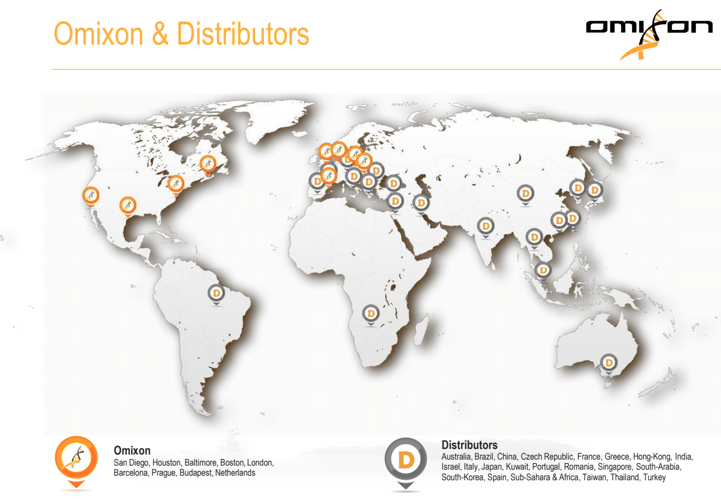Select the line starting 'South-Korea, Spain, Sub-Sahara'
This screenshot has width=721, height=502.
[554, 478]
